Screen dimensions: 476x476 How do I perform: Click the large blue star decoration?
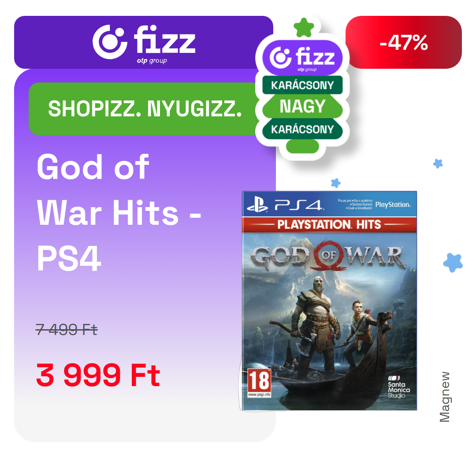coord(453,263)
